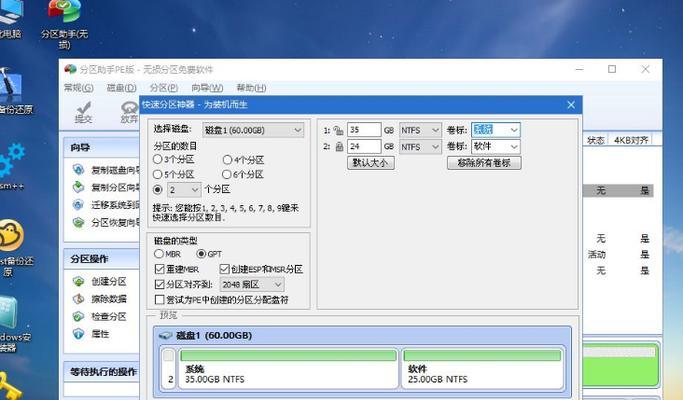Click the 状态 column header
The height and width of the screenshot is (400, 683).
tap(595, 140)
